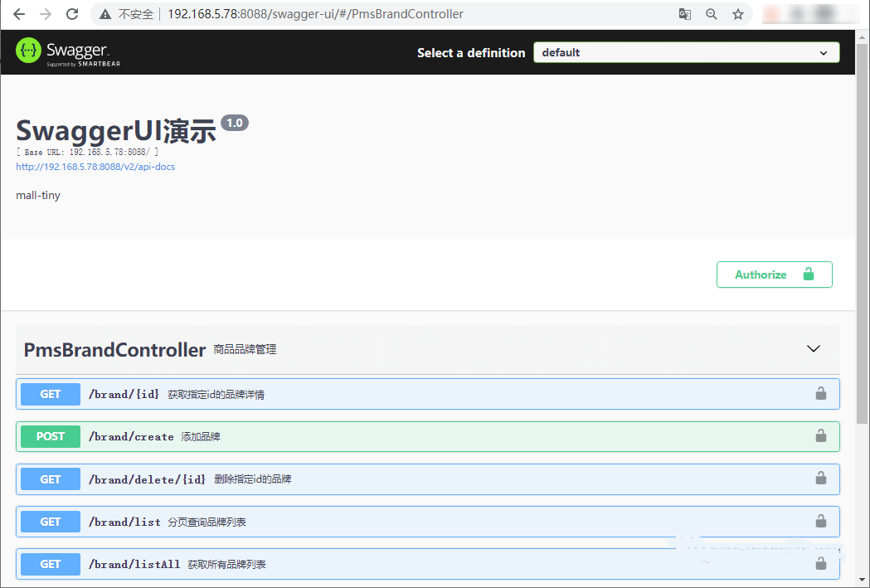
Task: Click the Select a definition label
Action: (x=471, y=53)
